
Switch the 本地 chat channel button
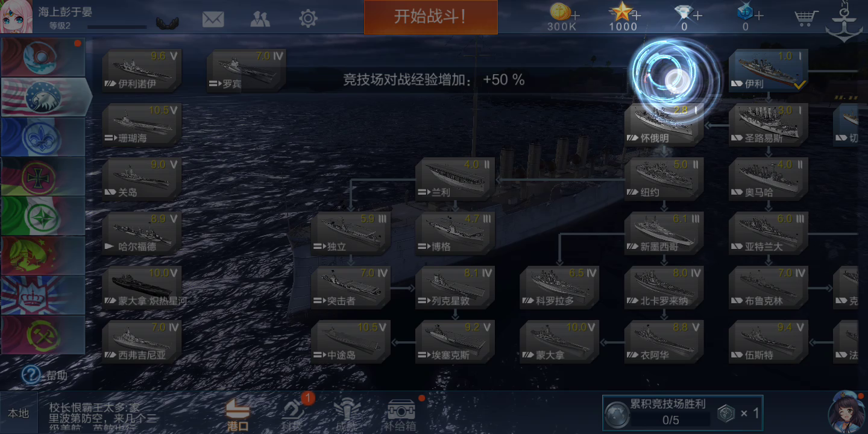coord(18,413)
